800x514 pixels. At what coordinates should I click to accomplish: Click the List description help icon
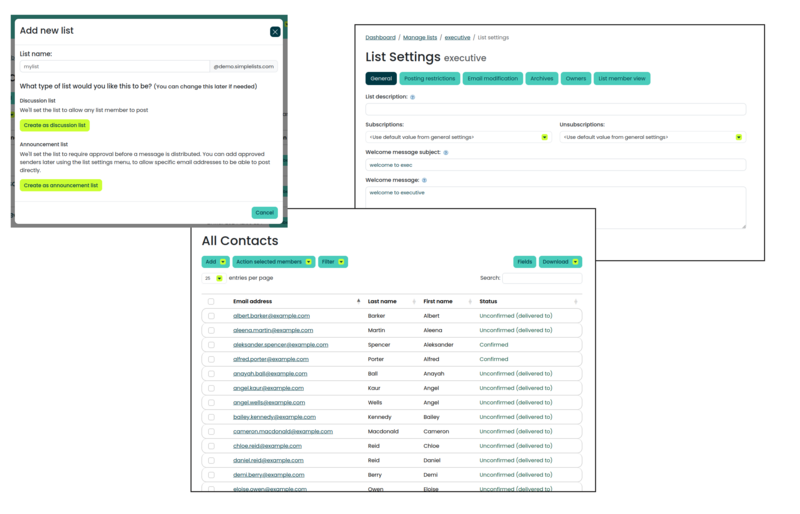point(413,97)
